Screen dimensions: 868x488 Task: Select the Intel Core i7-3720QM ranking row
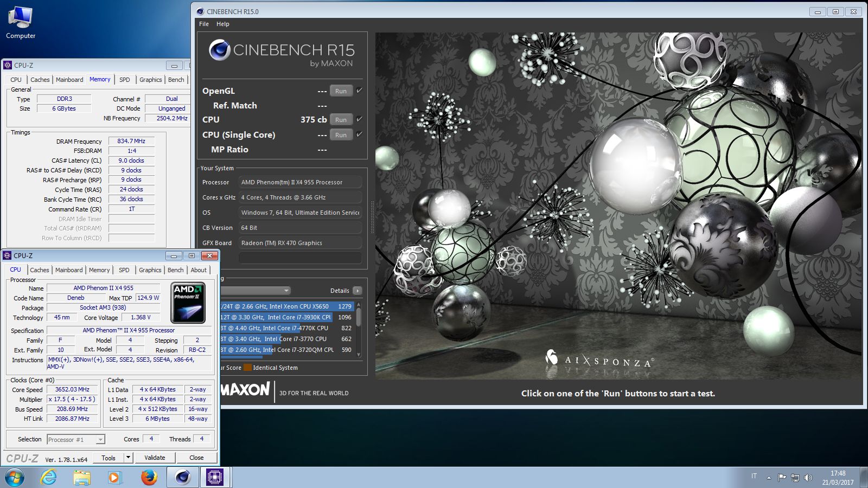point(287,350)
